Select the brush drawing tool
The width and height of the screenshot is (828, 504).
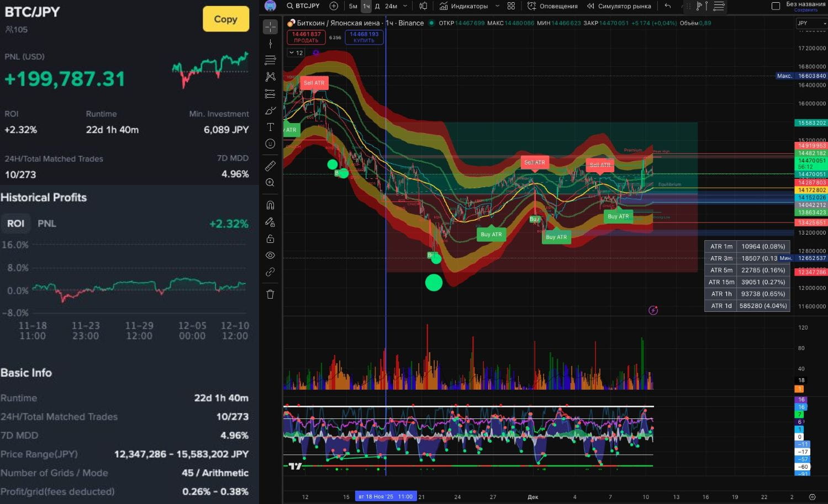(x=270, y=110)
